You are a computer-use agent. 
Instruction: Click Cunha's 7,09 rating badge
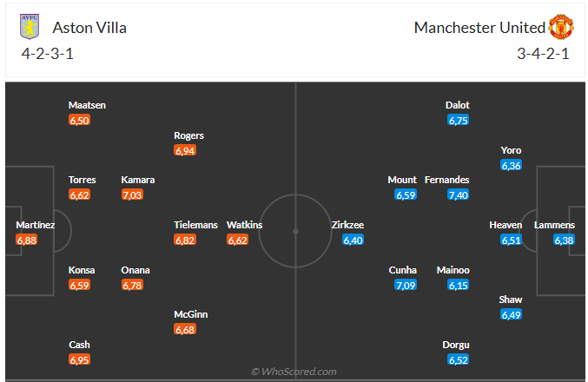pyautogui.click(x=406, y=285)
